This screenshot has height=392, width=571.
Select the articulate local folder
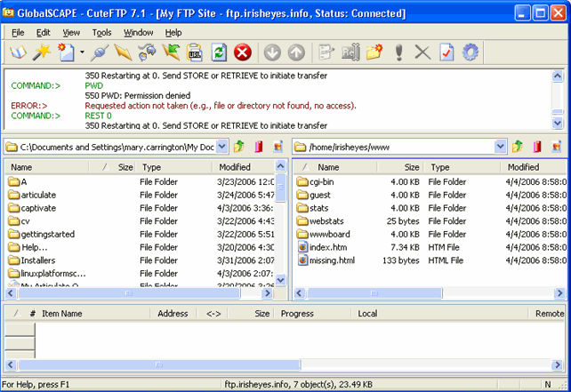(x=33, y=195)
